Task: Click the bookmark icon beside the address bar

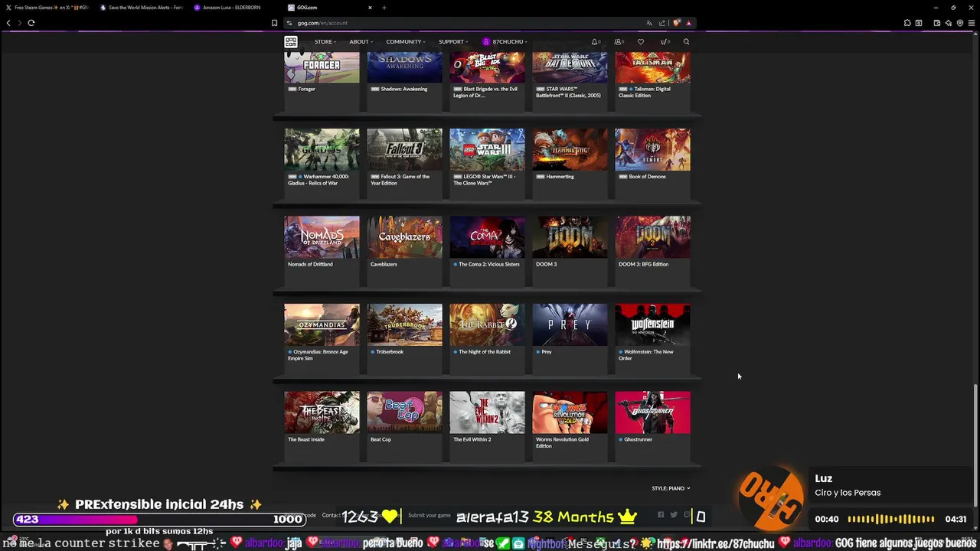Action: pyautogui.click(x=274, y=23)
